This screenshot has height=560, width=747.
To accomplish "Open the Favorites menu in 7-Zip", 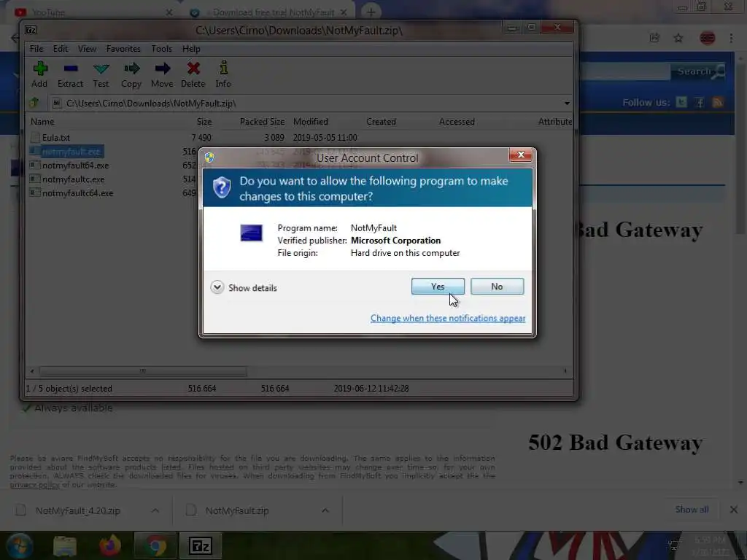I will pyautogui.click(x=123, y=49).
